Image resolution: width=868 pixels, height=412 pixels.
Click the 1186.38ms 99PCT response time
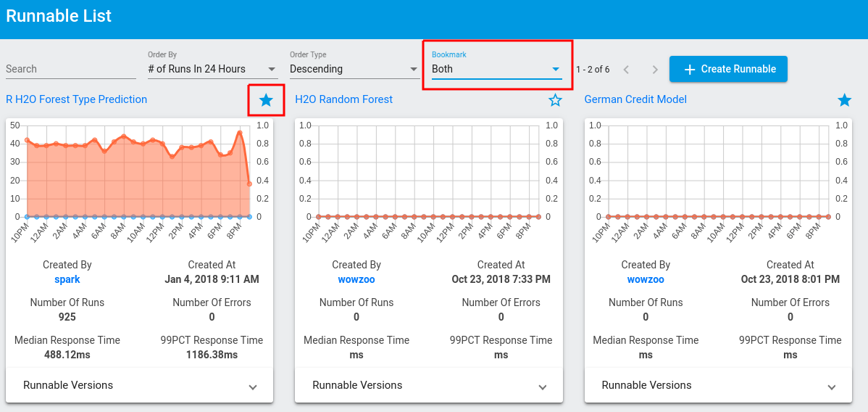[x=212, y=354]
